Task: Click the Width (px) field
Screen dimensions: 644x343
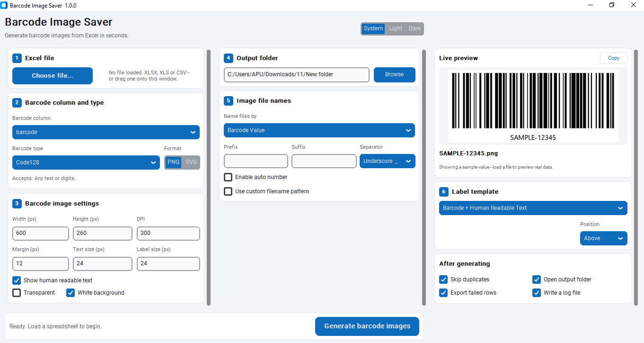Action: point(41,233)
